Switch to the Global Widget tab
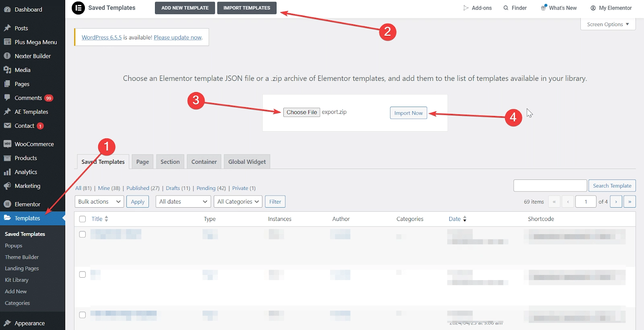The image size is (644, 330). pos(247,162)
